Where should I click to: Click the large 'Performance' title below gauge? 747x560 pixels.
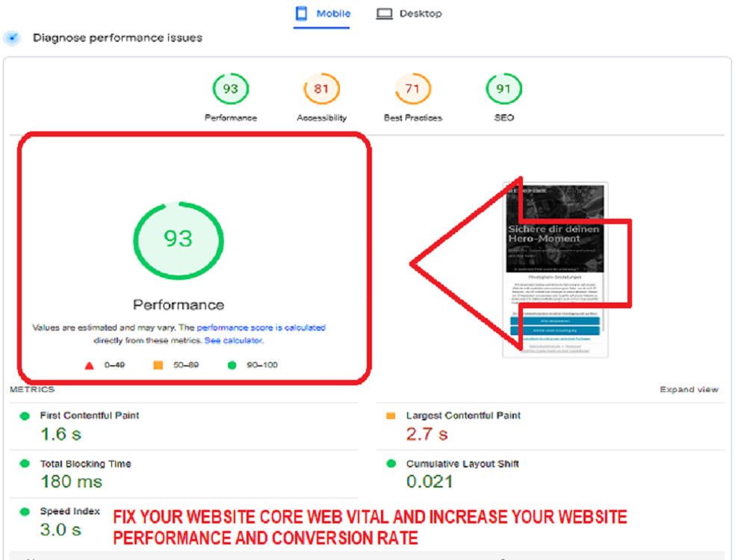pos(179,305)
